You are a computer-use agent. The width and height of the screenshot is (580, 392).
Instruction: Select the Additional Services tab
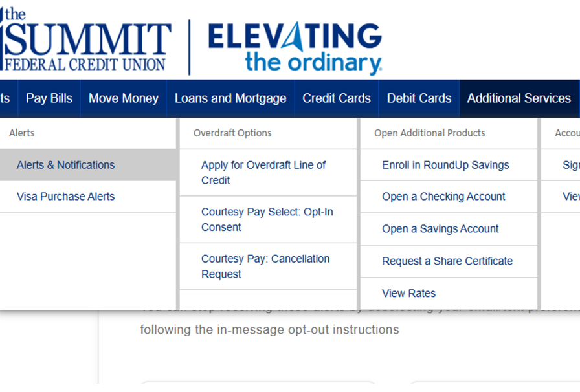(x=519, y=98)
